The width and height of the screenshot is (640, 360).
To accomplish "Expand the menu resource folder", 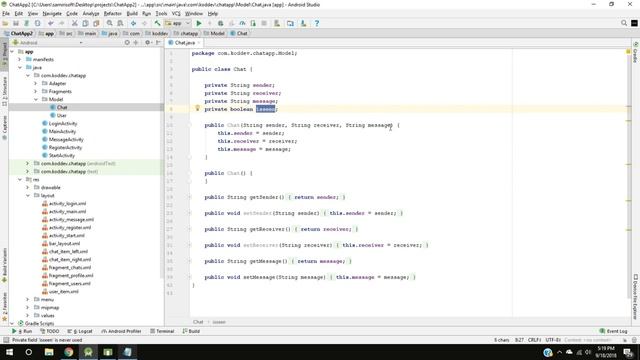I will point(28,299).
